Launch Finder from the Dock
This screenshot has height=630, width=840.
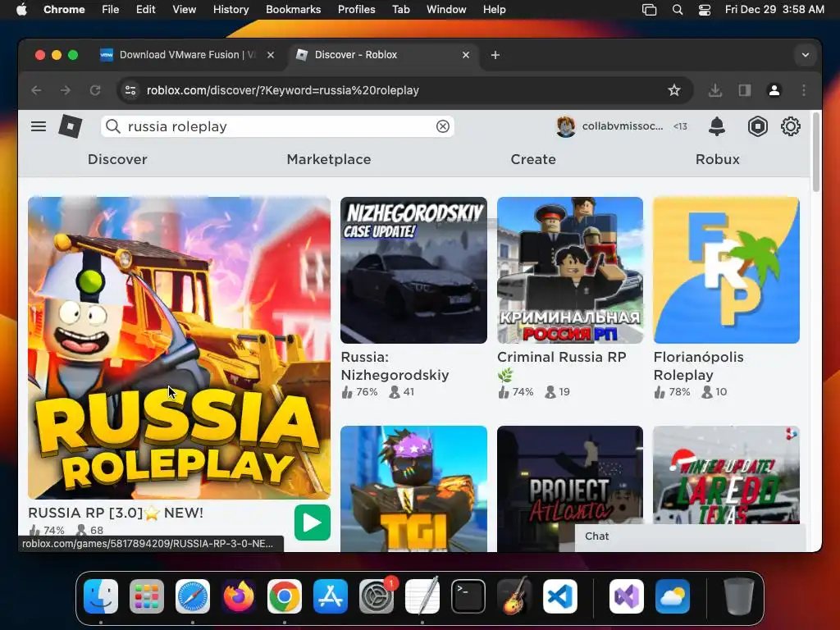tap(101, 596)
